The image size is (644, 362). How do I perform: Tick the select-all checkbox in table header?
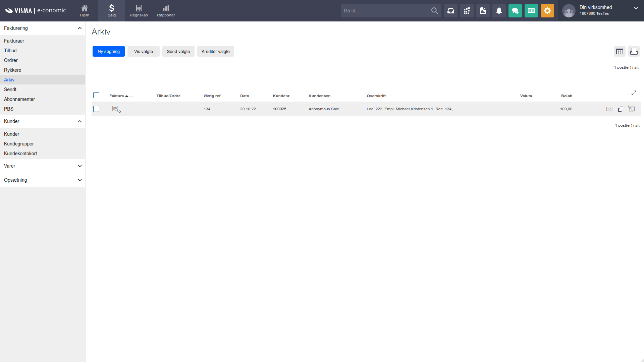pos(96,95)
